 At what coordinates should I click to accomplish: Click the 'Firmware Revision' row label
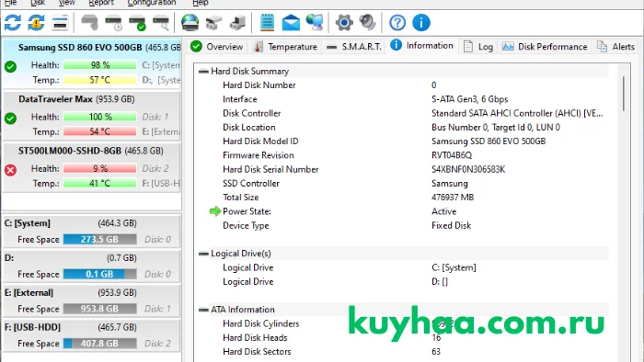coord(258,155)
